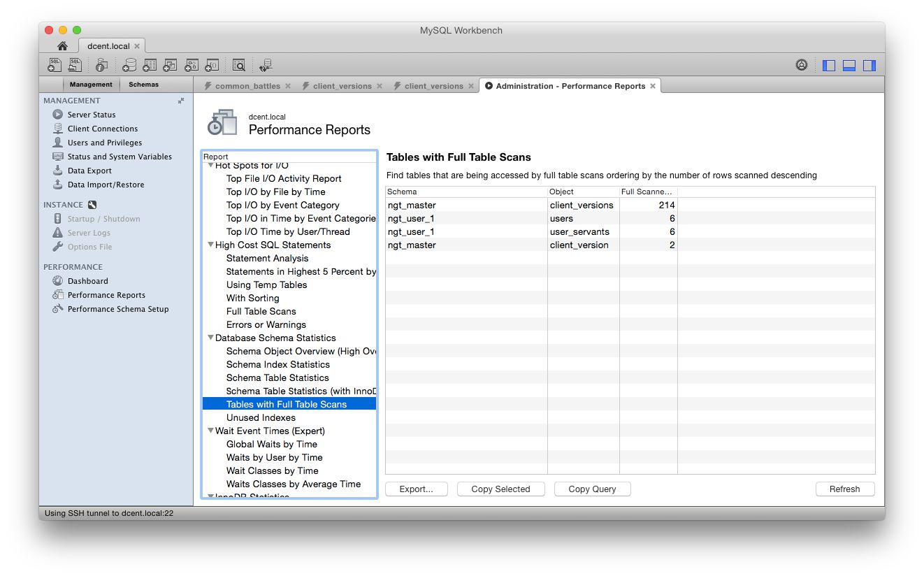Click the Users and Privileges person icon

(58, 143)
